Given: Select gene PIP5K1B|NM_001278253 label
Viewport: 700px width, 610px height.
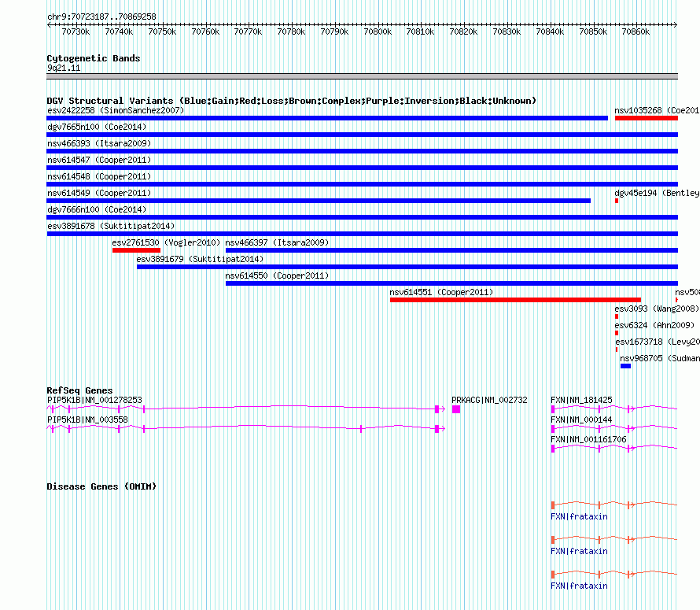Looking at the screenshot, I should click(94, 400).
